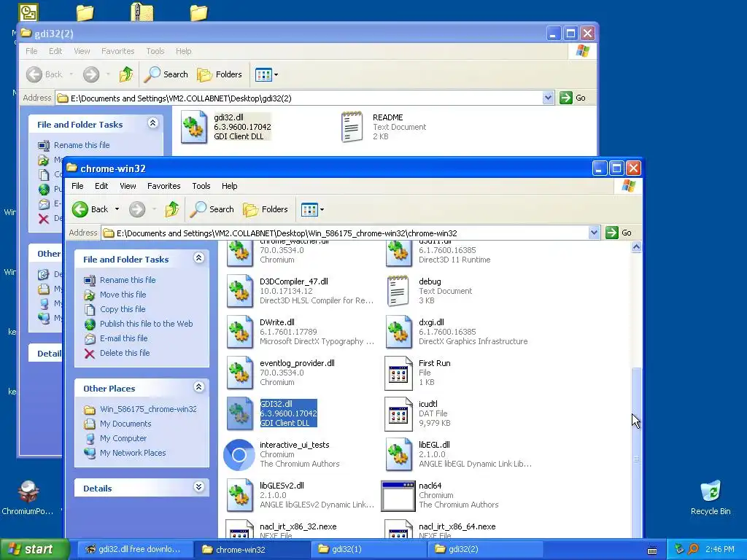Open Search in gdi32(2) toolbar
747x560 pixels.
click(x=166, y=74)
